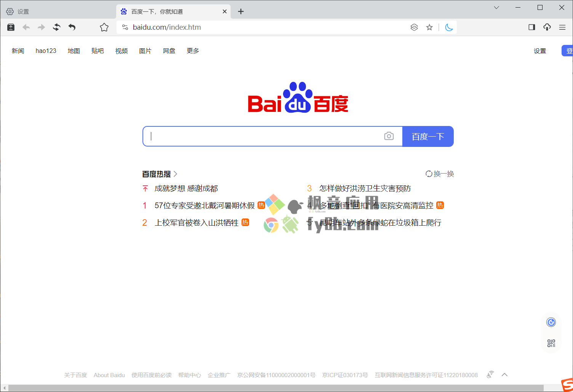The width and height of the screenshot is (573, 392).
Task: Open the 网盘 nav link
Action: tap(169, 51)
